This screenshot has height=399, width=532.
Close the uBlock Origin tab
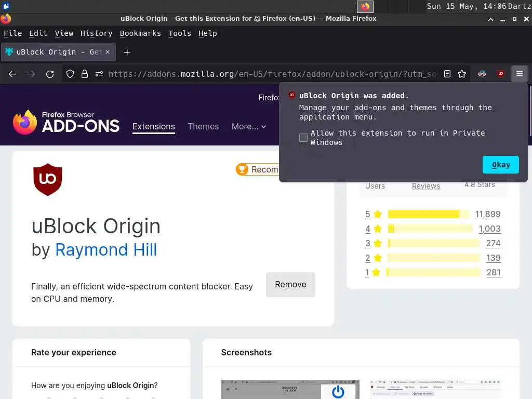[x=108, y=52]
